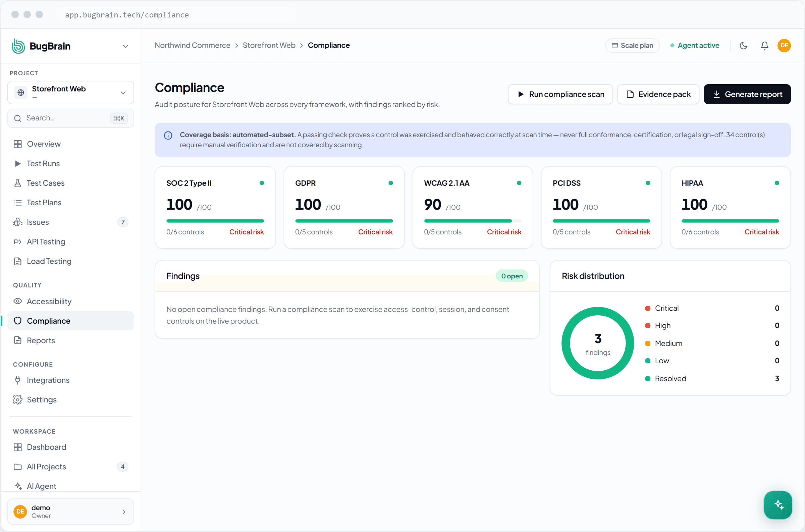Viewport: 805px width, 532px height.
Task: Click the Resolved legend row
Action: (712, 378)
